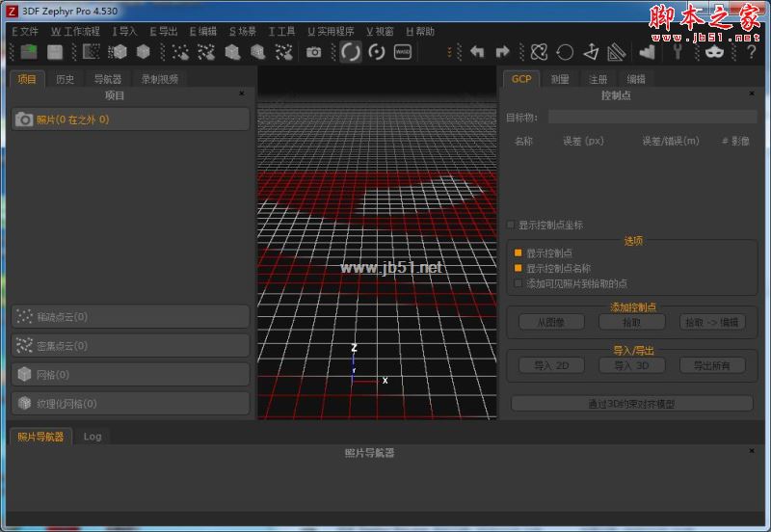The width and height of the screenshot is (771, 532).
Task: Select the cube-with-hand mesh selection icon
Action: coord(232,52)
